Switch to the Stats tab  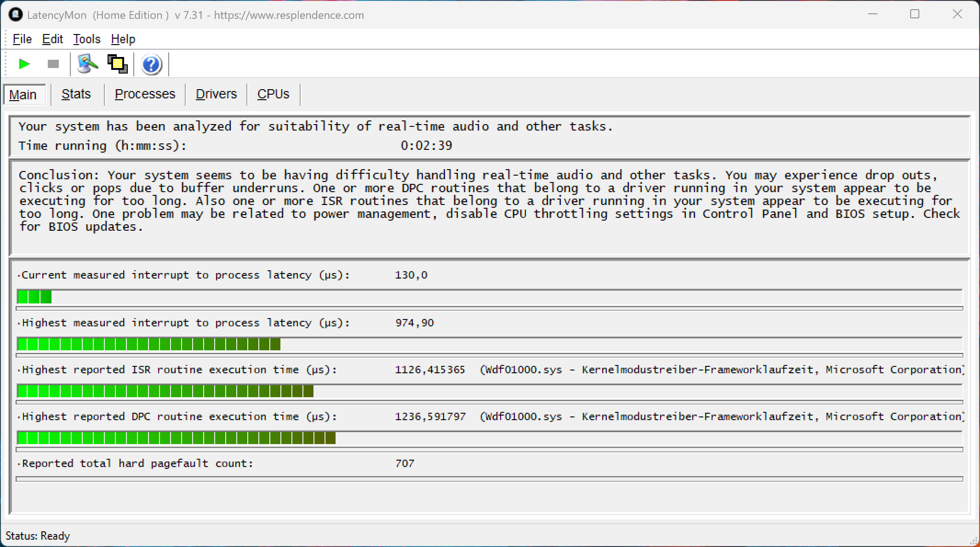coord(76,94)
